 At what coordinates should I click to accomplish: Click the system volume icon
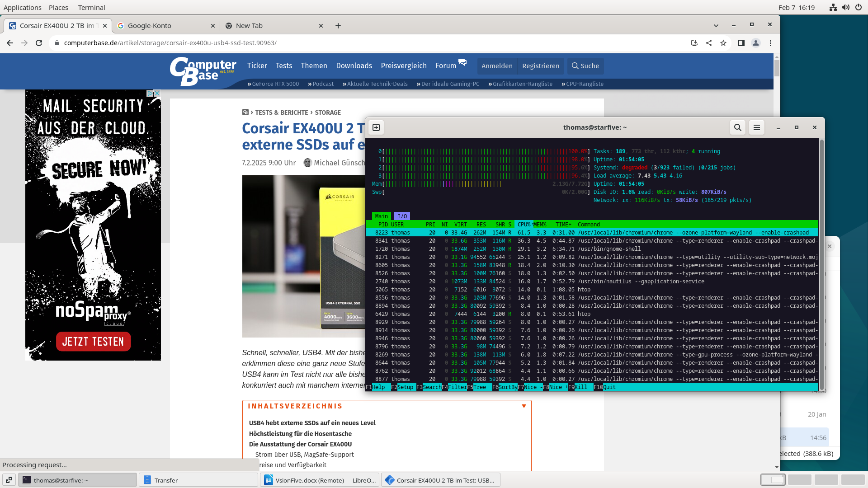pos(845,7)
